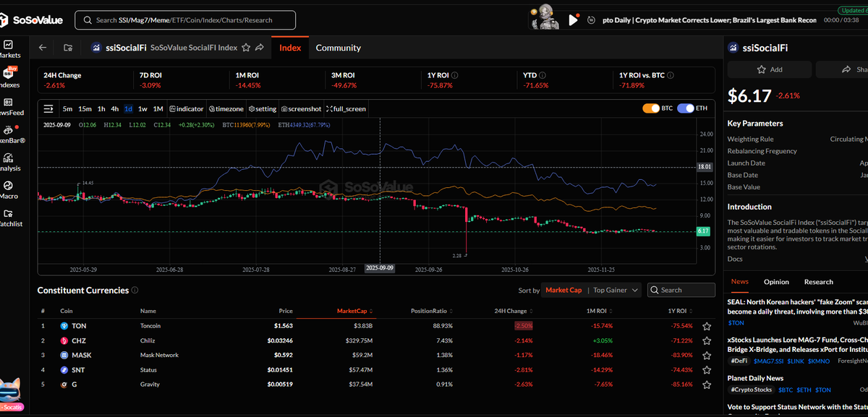
Task: Open the Docs link in Introduction
Action: tap(734, 258)
